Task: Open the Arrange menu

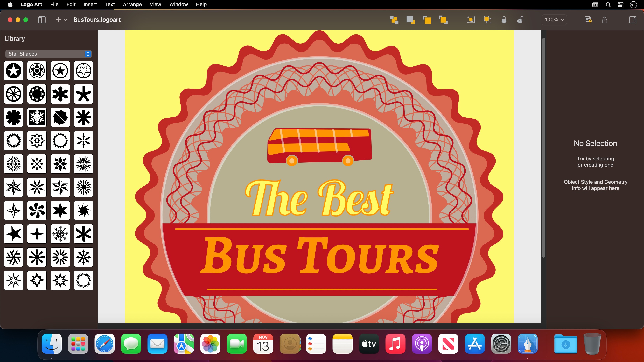Action: tap(132, 4)
